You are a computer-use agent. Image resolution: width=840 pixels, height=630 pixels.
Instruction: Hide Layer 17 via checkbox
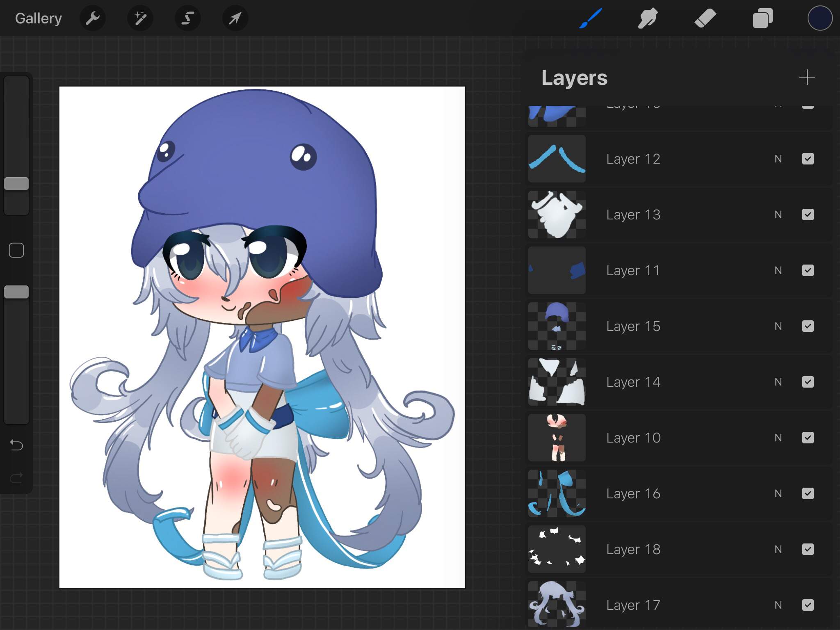(808, 605)
